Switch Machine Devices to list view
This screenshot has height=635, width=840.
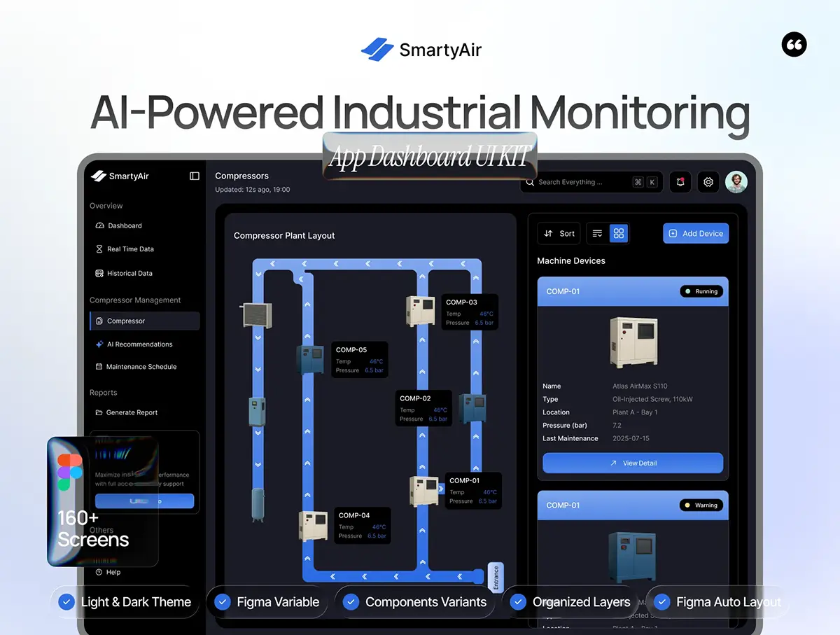[597, 233]
